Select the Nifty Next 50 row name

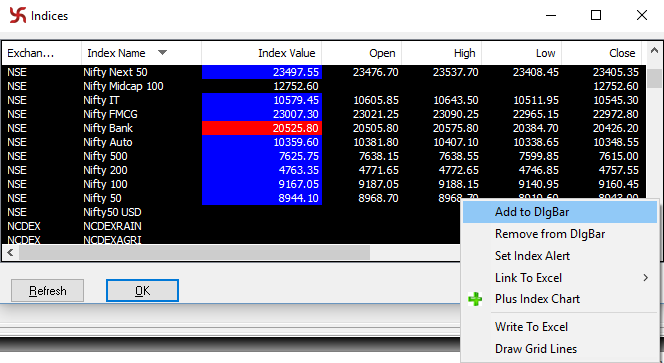pos(115,72)
